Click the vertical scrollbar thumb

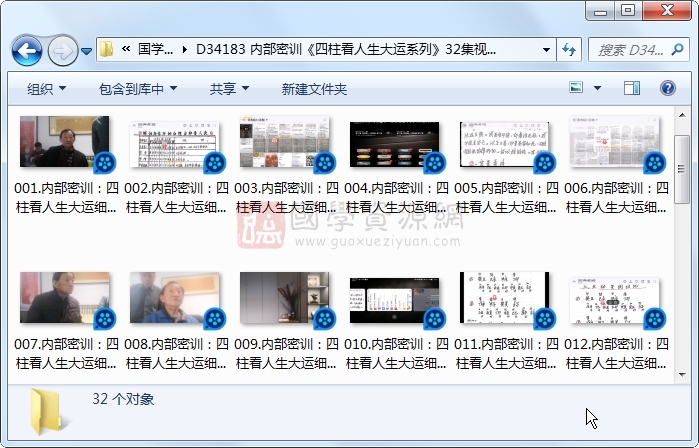[682, 169]
